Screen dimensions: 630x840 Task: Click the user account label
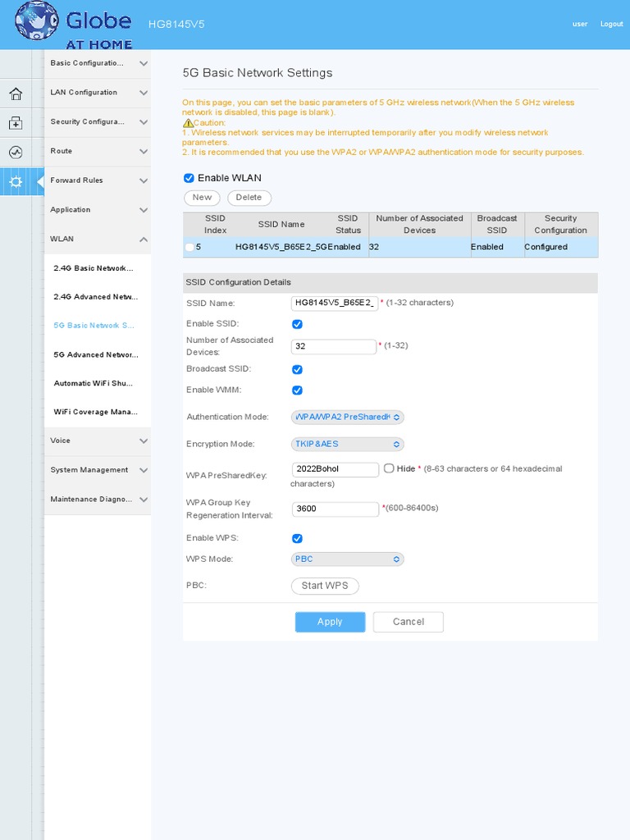pos(580,24)
